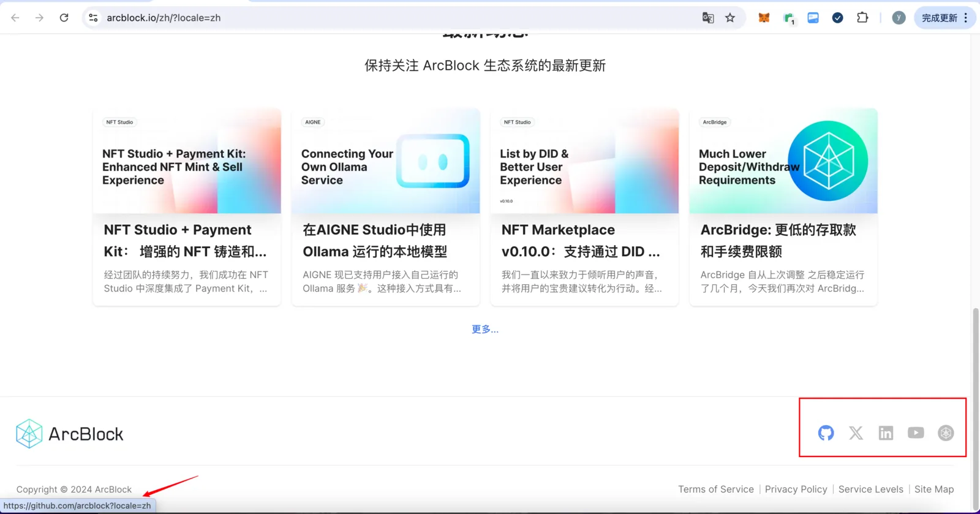Click the page's vertical scrollbar thumb
Image resolution: width=980 pixels, height=514 pixels.
[975, 408]
